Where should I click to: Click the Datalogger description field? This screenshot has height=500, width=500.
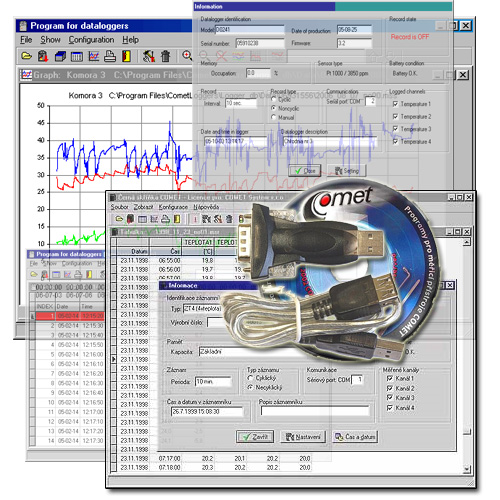(x=330, y=141)
